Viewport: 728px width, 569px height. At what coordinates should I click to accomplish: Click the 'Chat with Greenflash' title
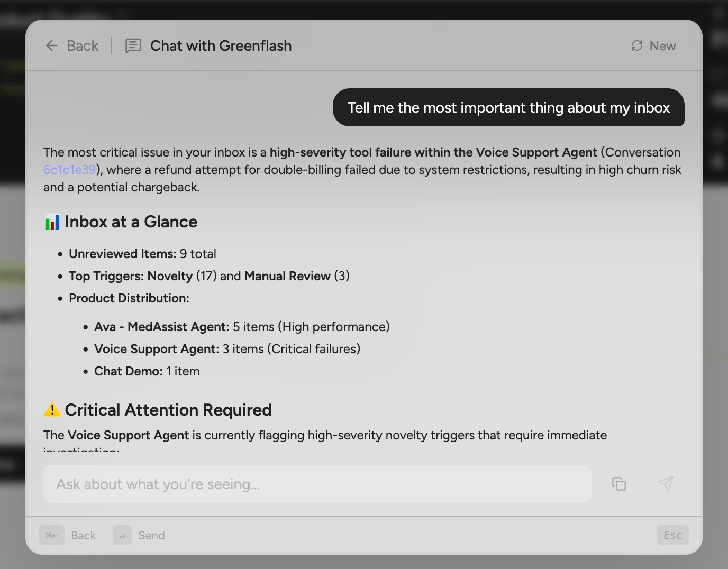[221, 46]
